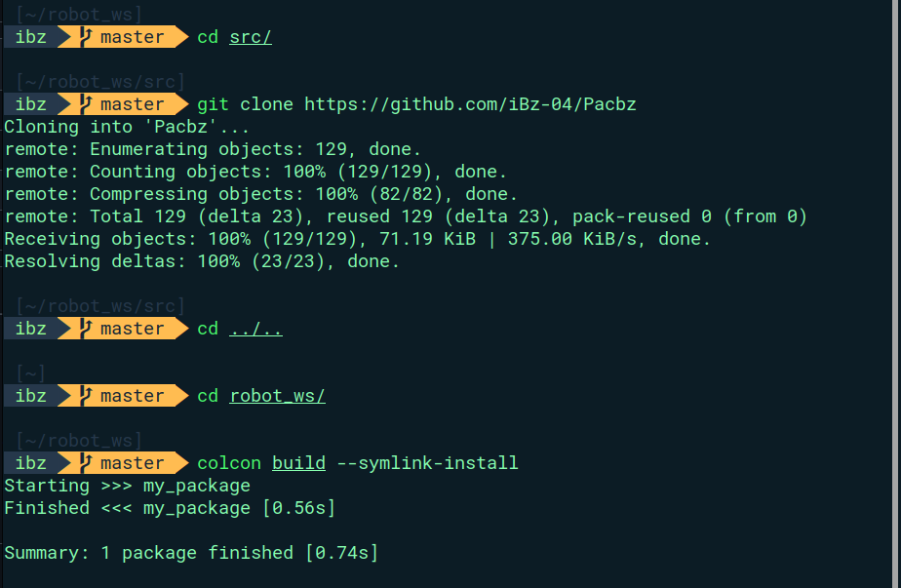
Task: Click the 'Resolving deltas' output line
Action: (x=202, y=261)
